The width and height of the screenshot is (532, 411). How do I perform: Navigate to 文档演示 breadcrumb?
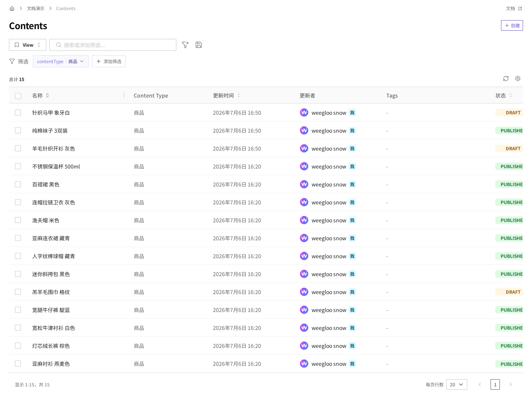click(x=35, y=9)
